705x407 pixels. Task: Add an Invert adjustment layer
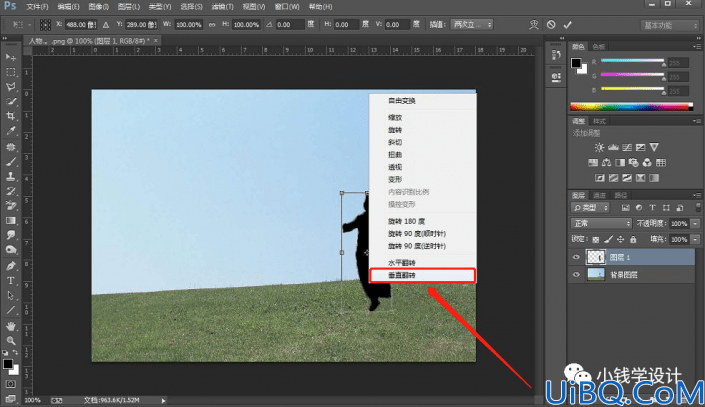coord(600,178)
